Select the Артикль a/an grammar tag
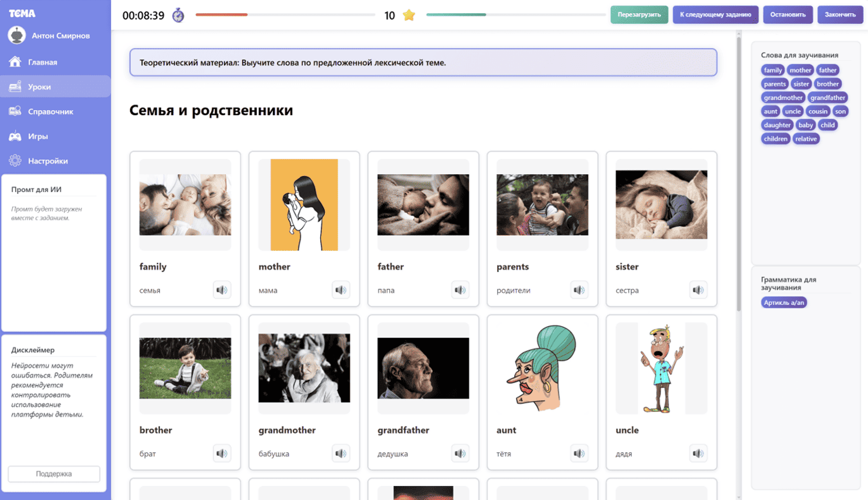 (784, 302)
